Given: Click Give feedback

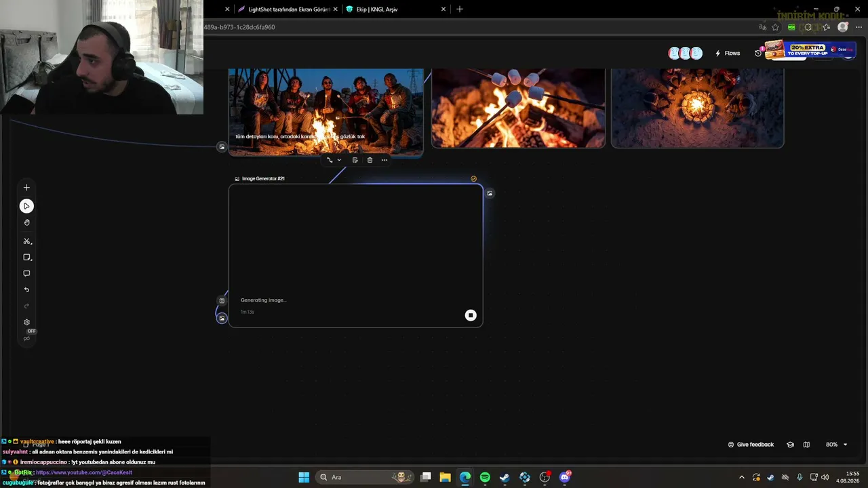Looking at the screenshot, I should pos(751,445).
